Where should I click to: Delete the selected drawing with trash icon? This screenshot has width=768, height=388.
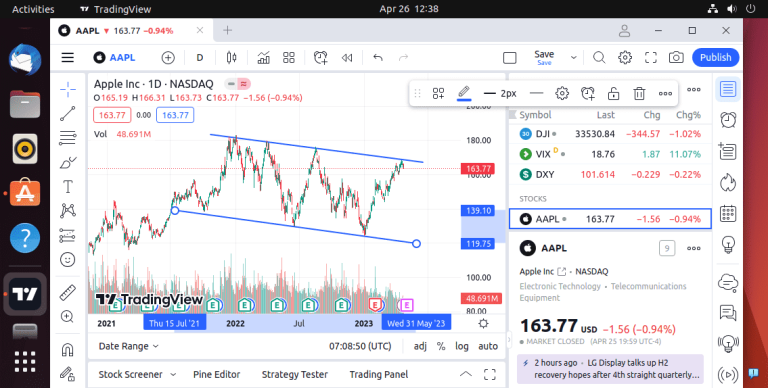639,93
